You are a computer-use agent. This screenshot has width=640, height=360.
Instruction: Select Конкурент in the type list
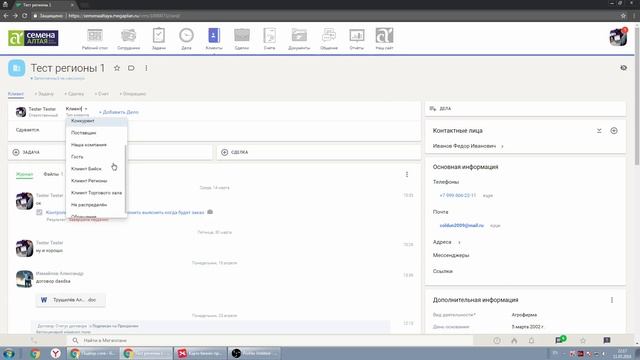pos(96,121)
